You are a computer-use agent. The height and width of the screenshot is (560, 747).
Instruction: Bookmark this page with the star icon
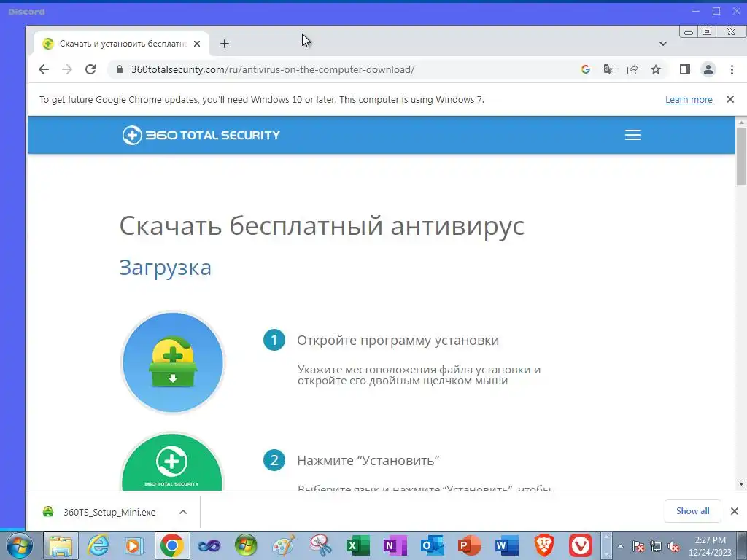[656, 69]
